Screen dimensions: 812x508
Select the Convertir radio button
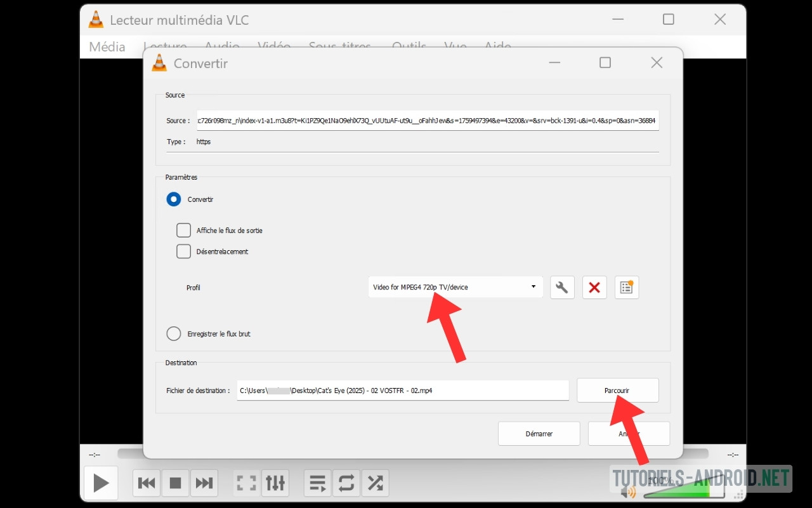(173, 199)
